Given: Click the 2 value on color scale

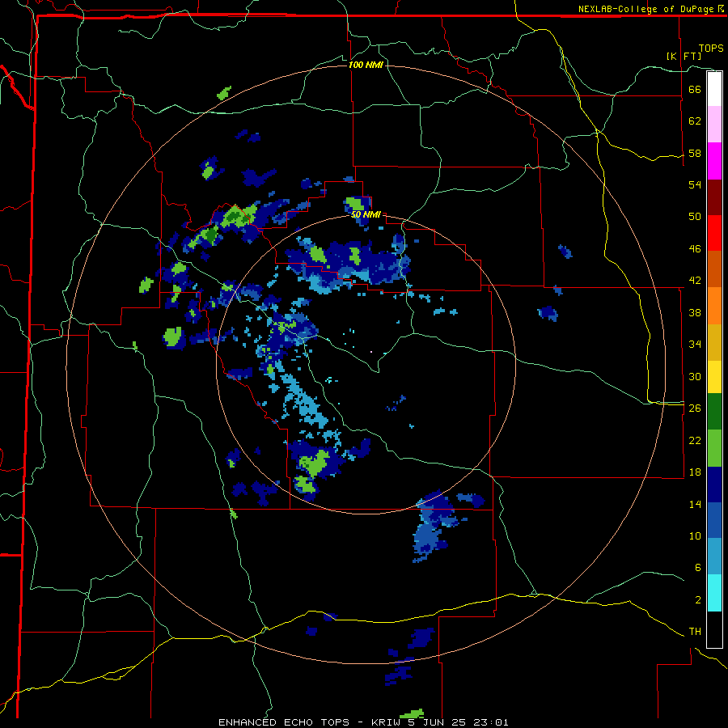Looking at the screenshot, I should (x=697, y=600).
